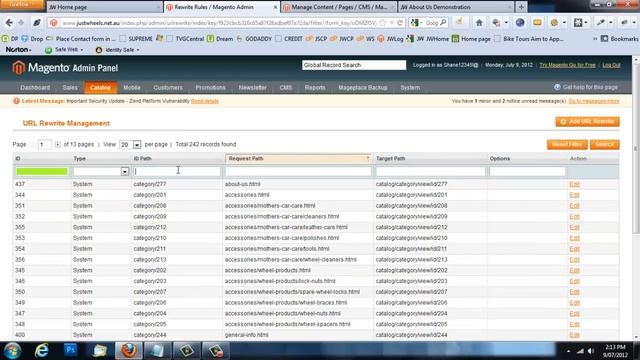Image resolution: width=640 pixels, height=360 pixels.
Task: Click the Request Path filter input
Action: pyautogui.click(x=298, y=172)
